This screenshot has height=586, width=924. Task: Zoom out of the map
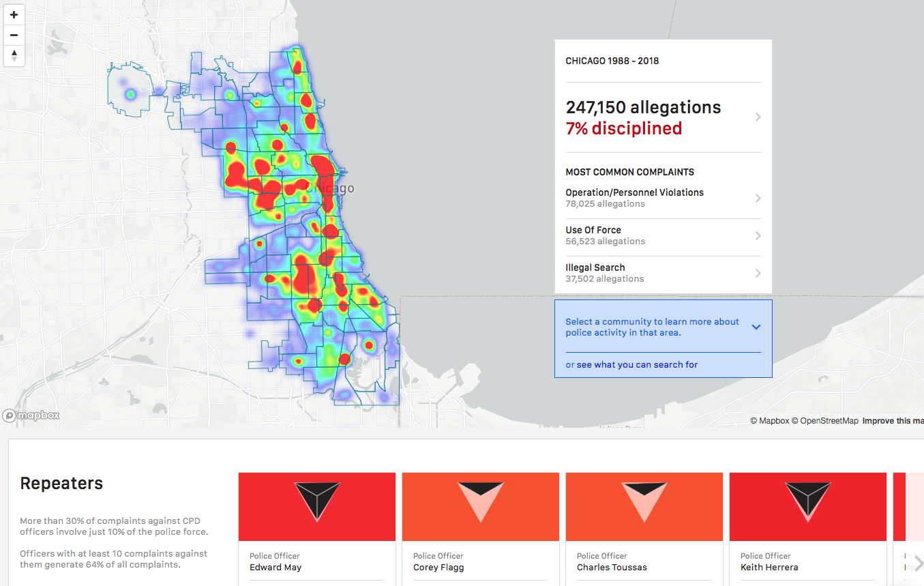pyautogui.click(x=14, y=35)
